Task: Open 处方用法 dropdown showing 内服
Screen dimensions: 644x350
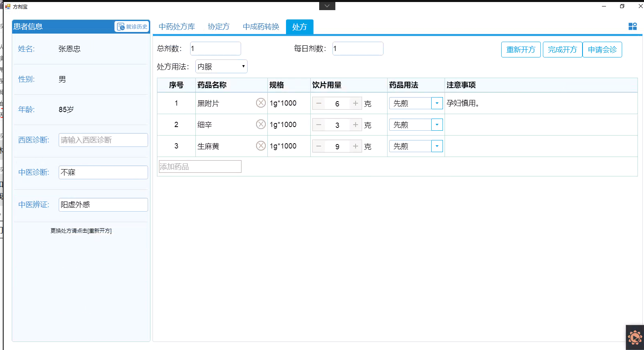Action: (x=221, y=66)
